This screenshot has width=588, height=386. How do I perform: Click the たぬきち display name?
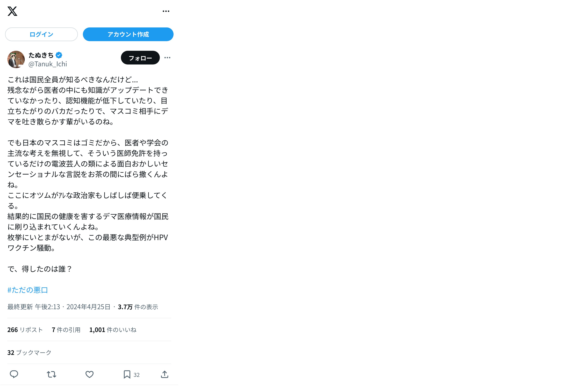pos(41,55)
